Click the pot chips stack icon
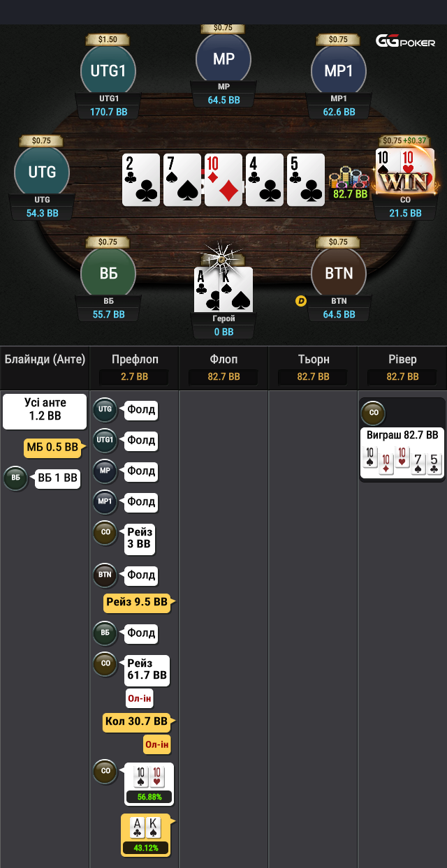Viewport: 447px width, 868px height. point(349,178)
